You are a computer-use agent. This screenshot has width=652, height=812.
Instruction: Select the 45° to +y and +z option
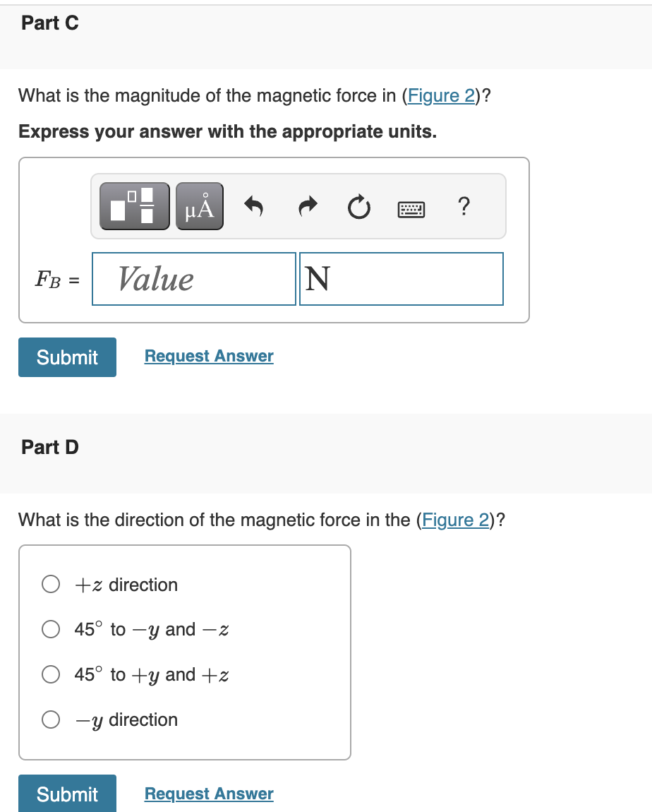pos(50,674)
